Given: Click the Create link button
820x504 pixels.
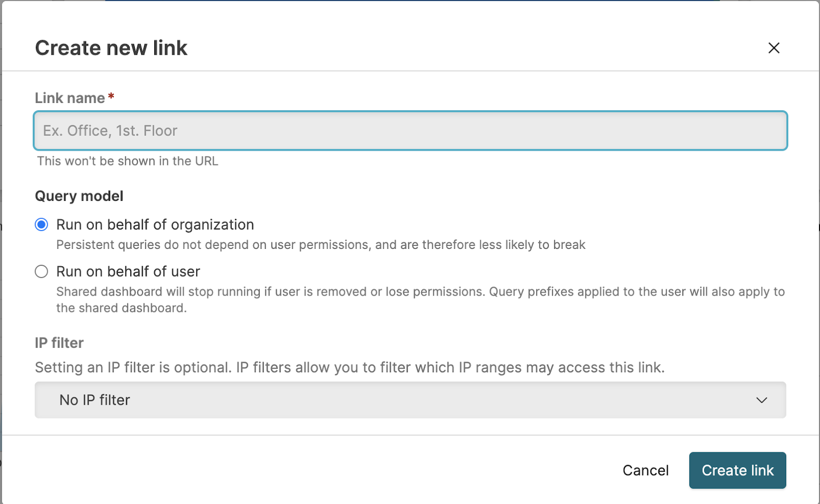Looking at the screenshot, I should point(737,470).
